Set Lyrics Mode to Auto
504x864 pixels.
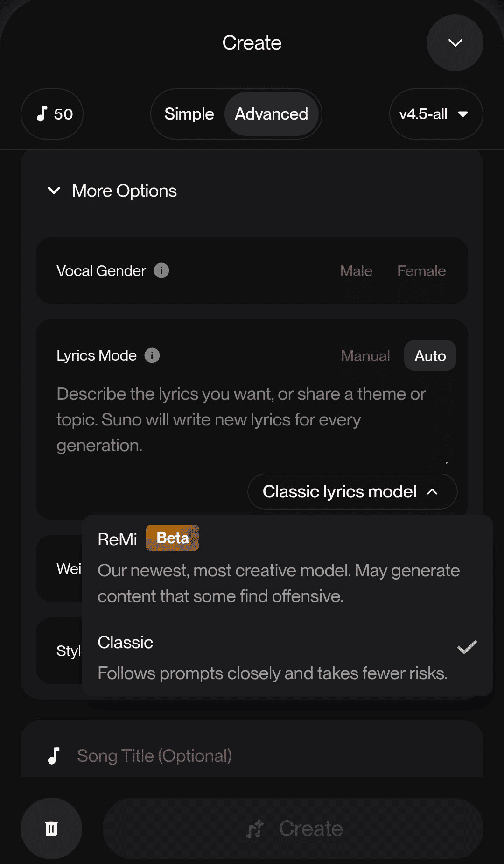[430, 356]
